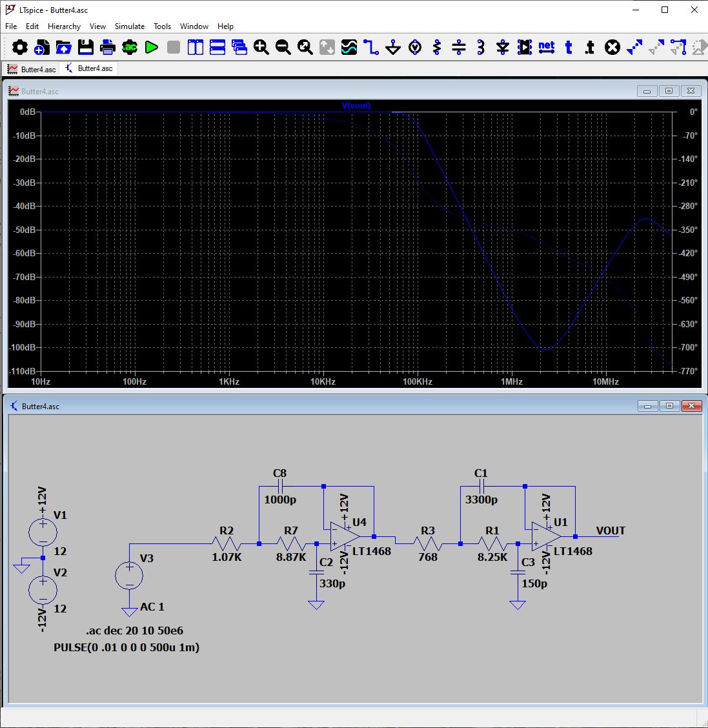Switch to the Butter4.asc schematic tab

89,68
